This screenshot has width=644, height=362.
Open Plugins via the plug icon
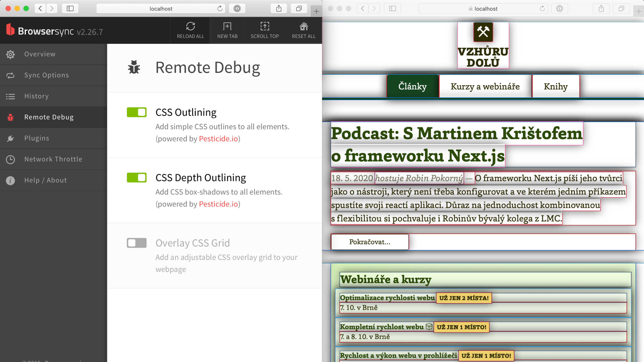coord(10,138)
